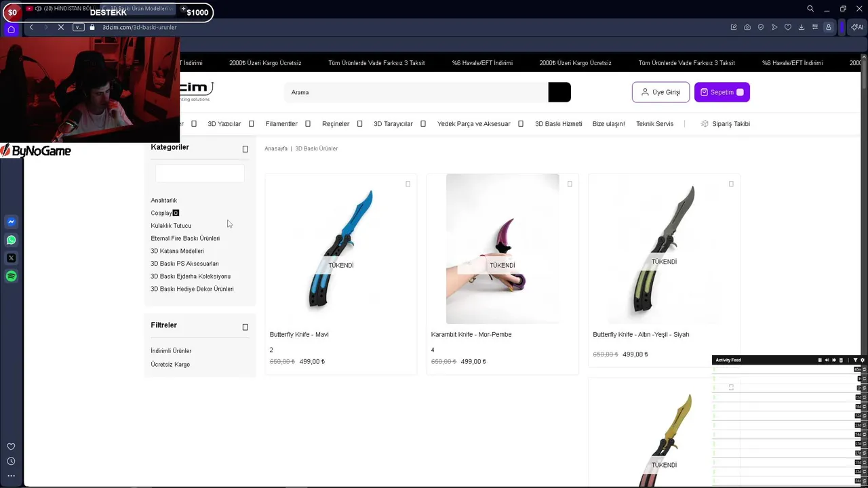Open browser profile account icon

coord(828,27)
